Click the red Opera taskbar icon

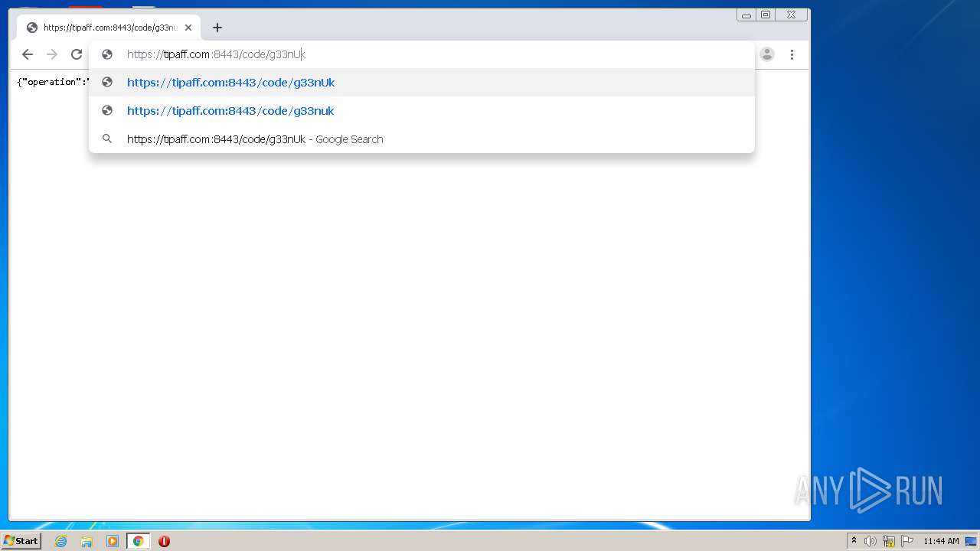(164, 541)
